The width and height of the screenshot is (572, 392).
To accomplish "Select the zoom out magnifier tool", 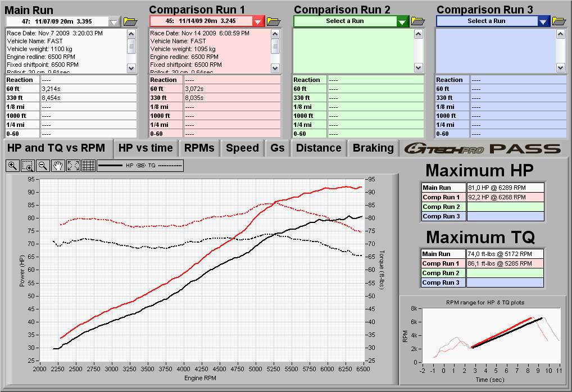I will [43, 166].
